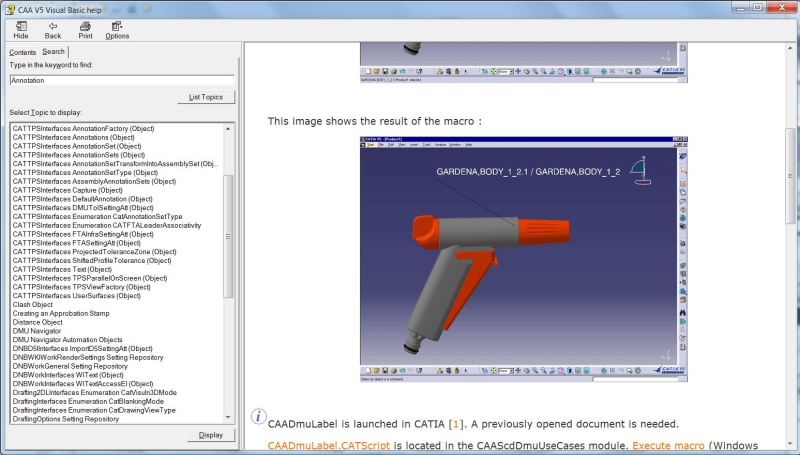Select CATTPSInterfaces AnnotationSetType (Object) topic
The height and width of the screenshot is (455, 800).
85,172
